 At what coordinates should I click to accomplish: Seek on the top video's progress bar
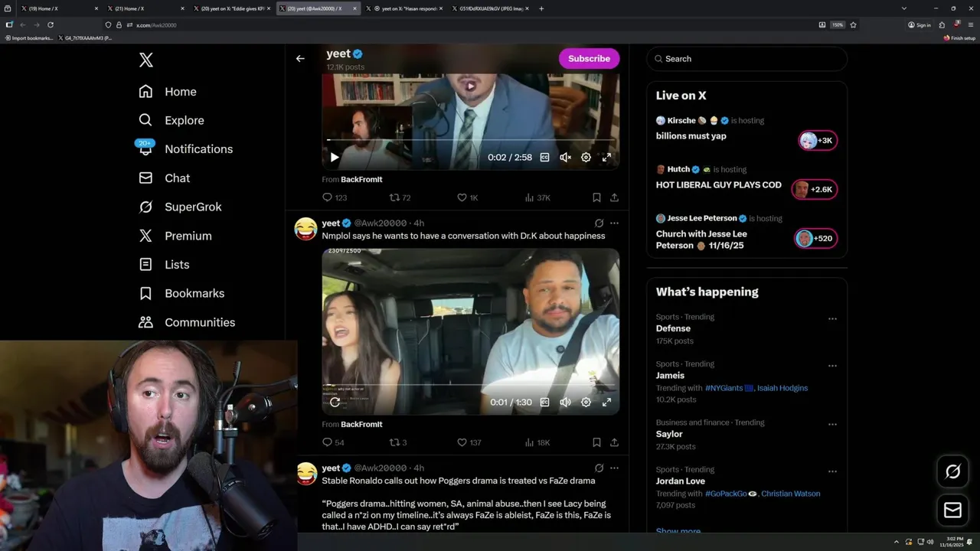(x=470, y=140)
